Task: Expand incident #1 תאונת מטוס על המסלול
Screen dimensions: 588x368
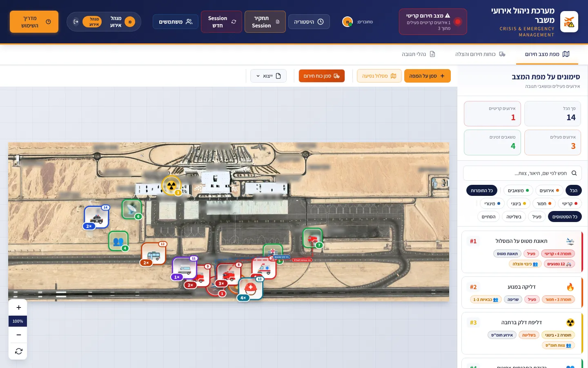Action: point(522,252)
